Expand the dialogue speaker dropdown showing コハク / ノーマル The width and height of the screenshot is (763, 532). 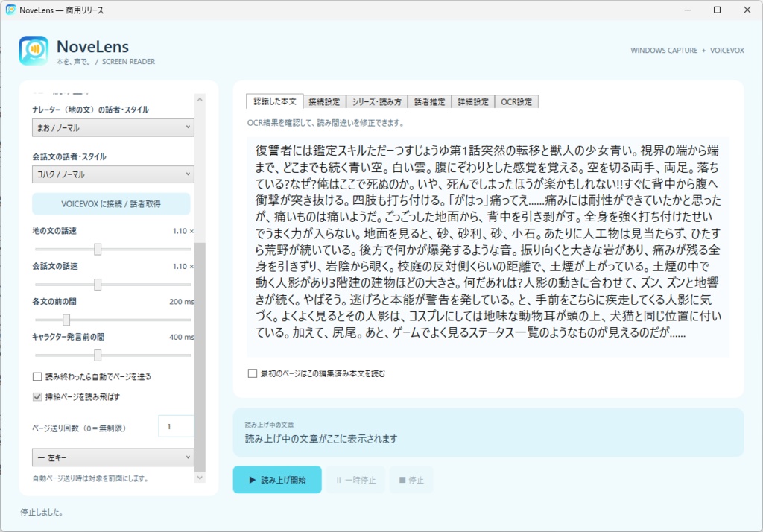point(113,174)
